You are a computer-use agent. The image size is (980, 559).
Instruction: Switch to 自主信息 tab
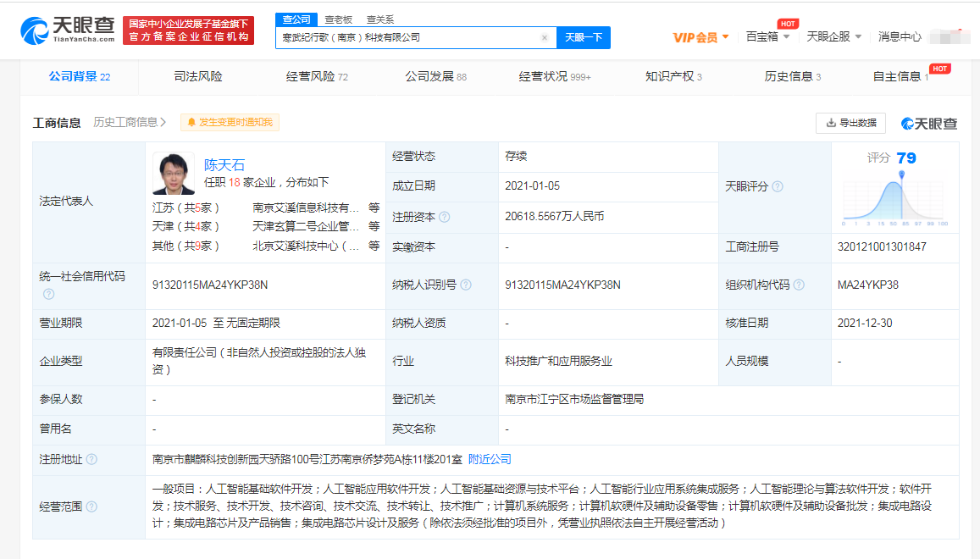(x=900, y=76)
